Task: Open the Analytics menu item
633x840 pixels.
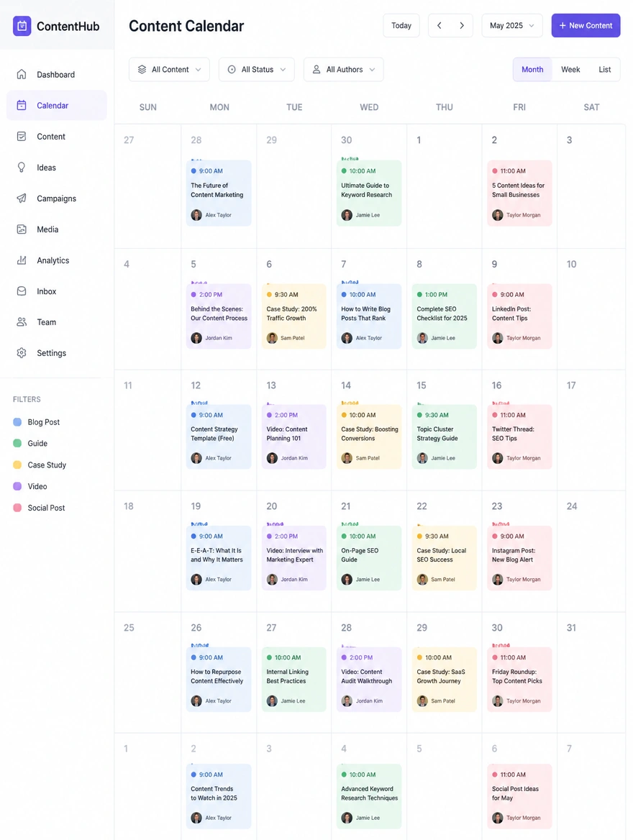Action: [57, 260]
